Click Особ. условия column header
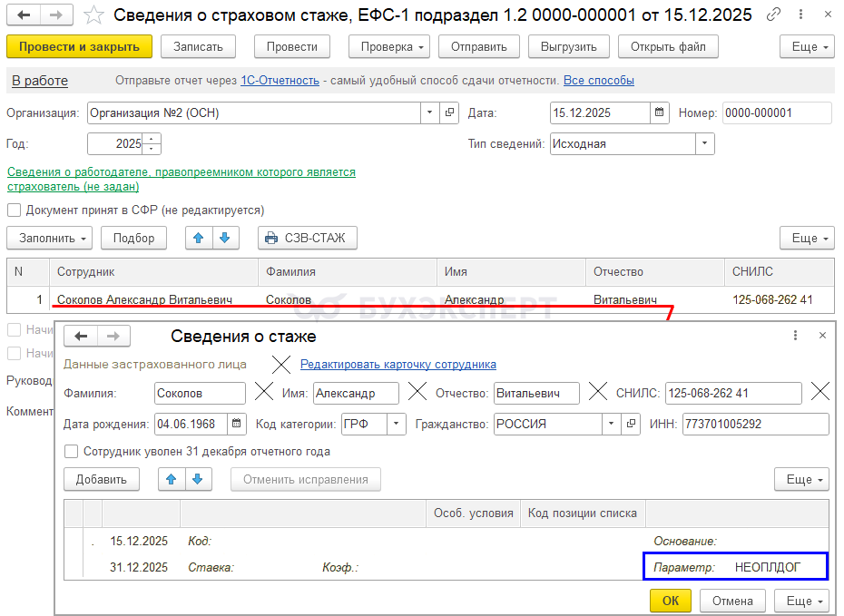The image size is (844, 616). pos(474,513)
